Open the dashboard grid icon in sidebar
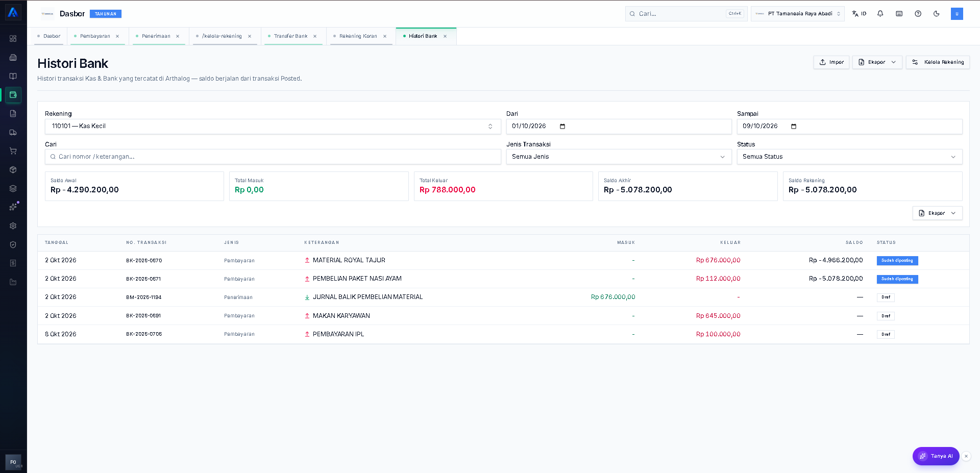Viewport: 980px width, 473px height. (x=13, y=39)
